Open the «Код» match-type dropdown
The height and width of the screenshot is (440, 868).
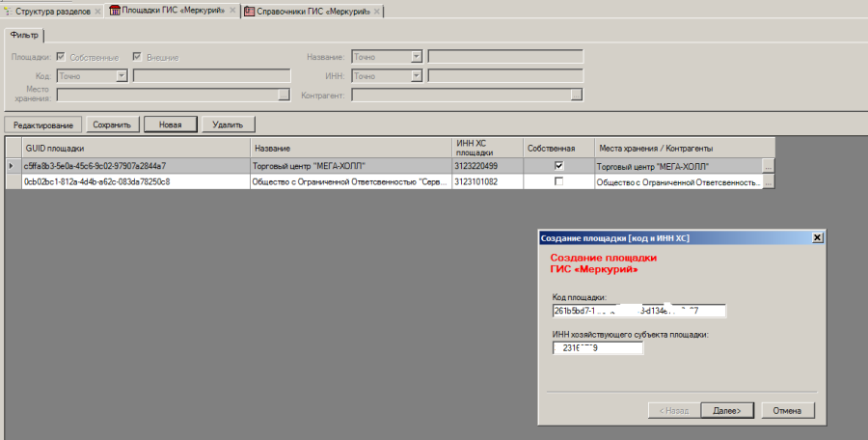tap(122, 76)
